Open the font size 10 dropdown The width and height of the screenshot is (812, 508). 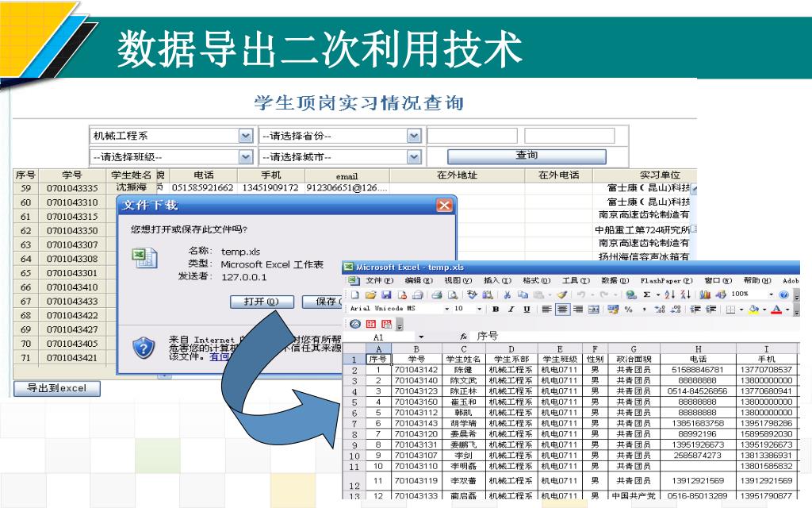[480, 309]
